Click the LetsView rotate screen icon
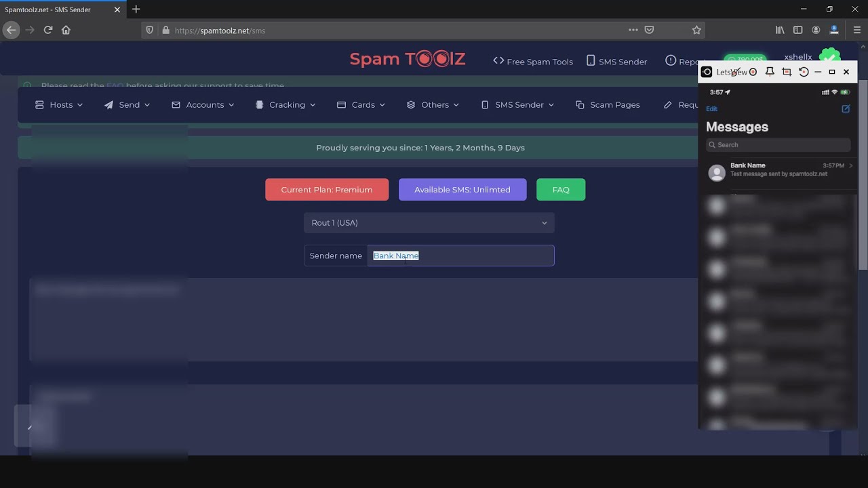The image size is (868, 488). click(804, 72)
